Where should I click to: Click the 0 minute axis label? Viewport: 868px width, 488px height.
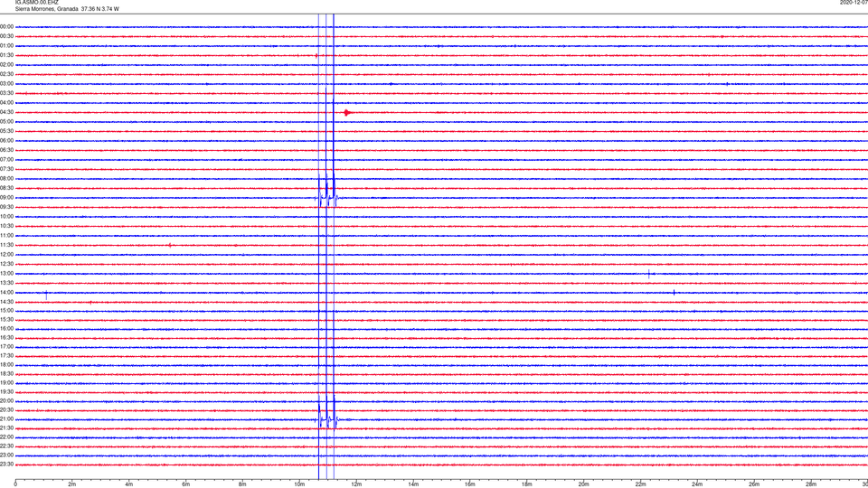15,484
